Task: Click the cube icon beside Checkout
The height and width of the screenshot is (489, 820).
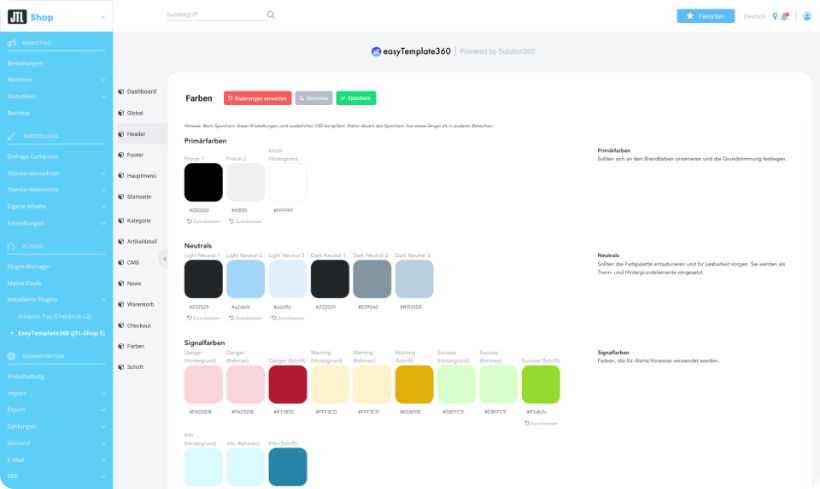Action: click(121, 325)
